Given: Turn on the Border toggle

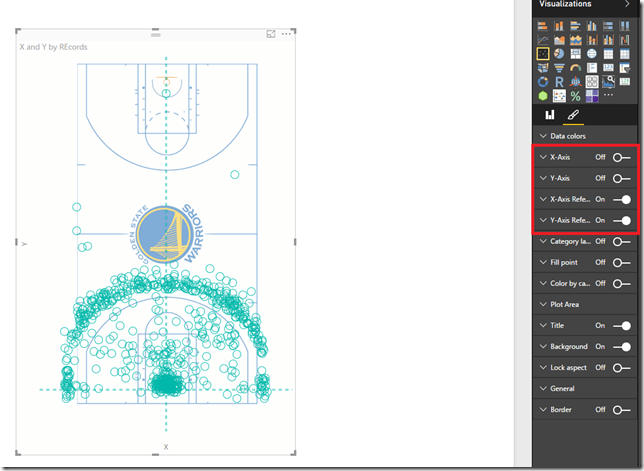Looking at the screenshot, I should (621, 410).
